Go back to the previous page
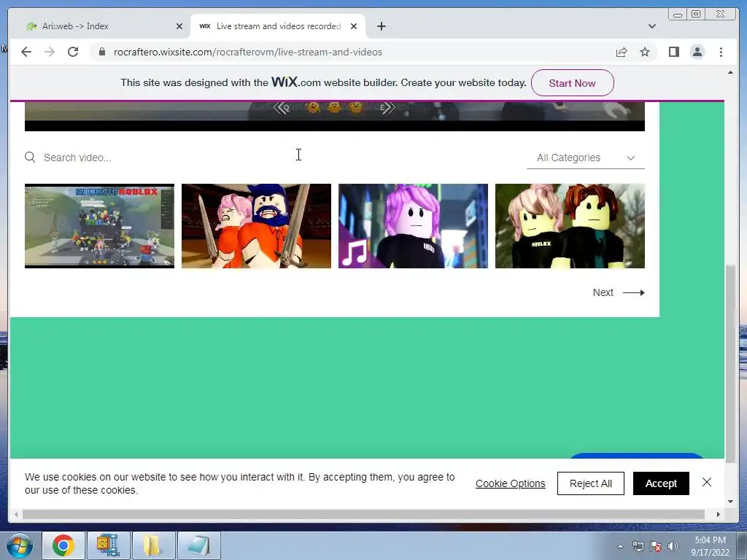This screenshot has width=747, height=560. coord(26,52)
